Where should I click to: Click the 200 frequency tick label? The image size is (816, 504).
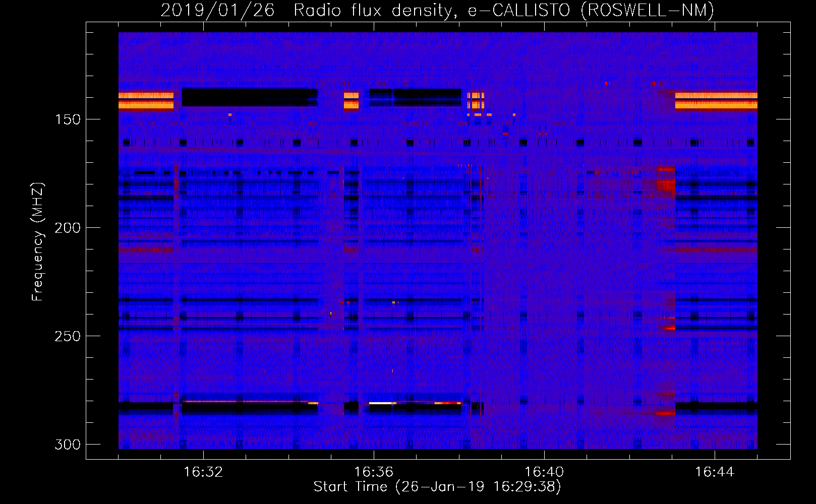[x=68, y=228]
